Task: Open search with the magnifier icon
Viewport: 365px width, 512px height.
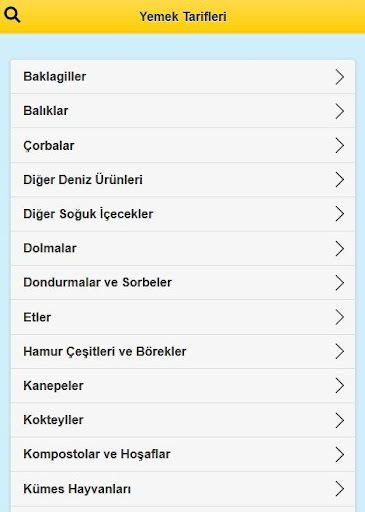Action: click(x=12, y=15)
